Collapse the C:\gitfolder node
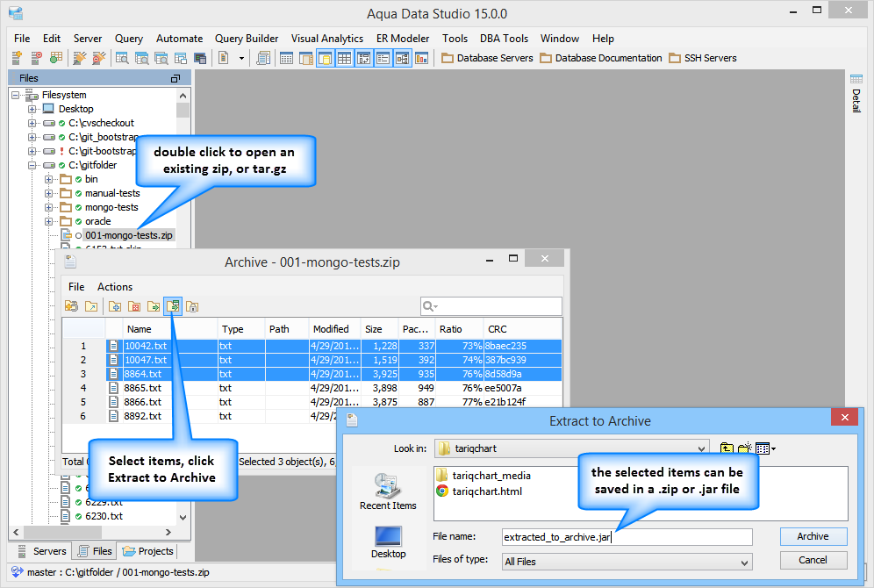 pos(32,166)
